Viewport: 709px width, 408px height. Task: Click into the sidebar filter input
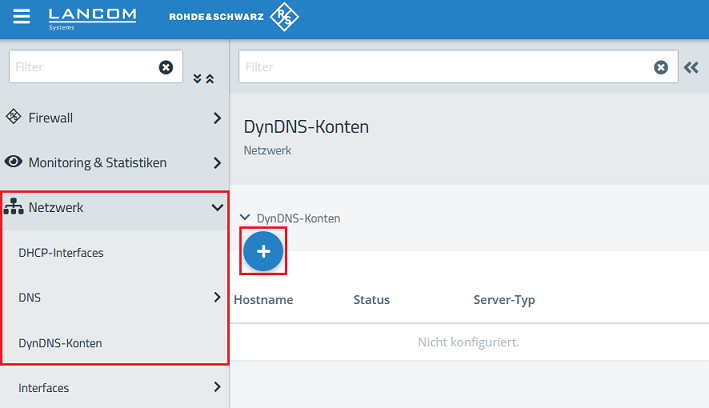pos(80,67)
